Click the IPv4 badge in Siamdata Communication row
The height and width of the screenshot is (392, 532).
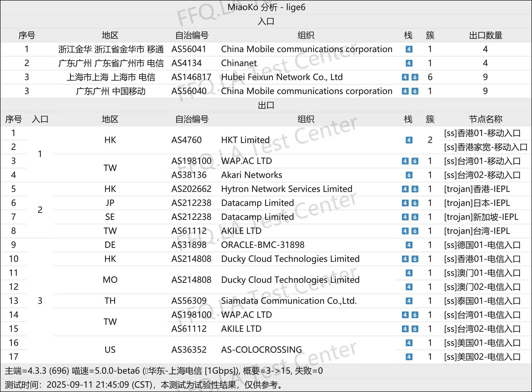409,301
